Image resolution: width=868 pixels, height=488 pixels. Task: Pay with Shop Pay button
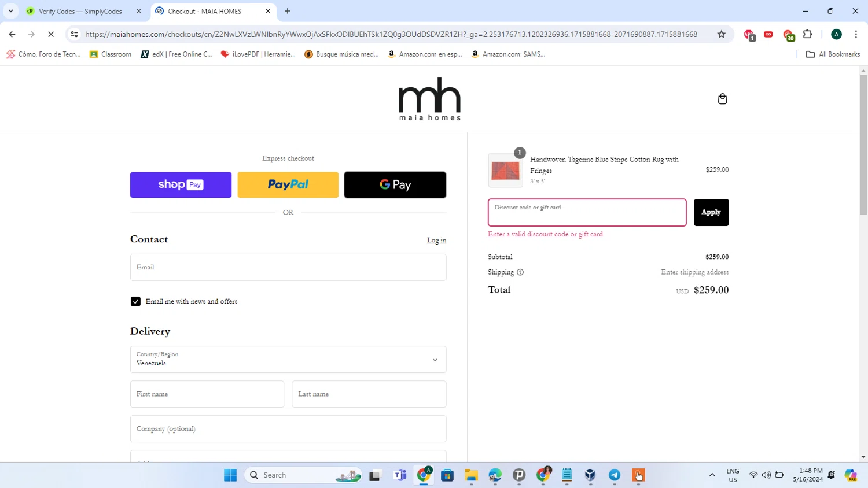181,184
